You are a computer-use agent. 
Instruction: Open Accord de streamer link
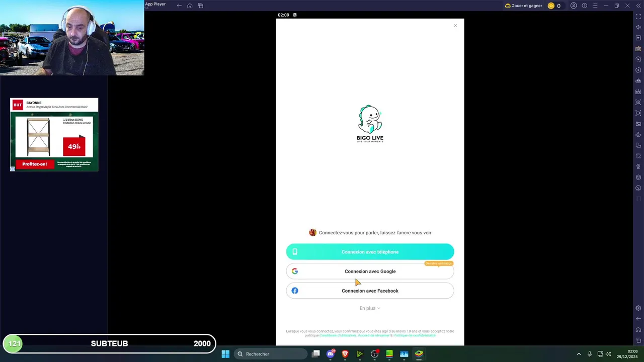[374, 335]
